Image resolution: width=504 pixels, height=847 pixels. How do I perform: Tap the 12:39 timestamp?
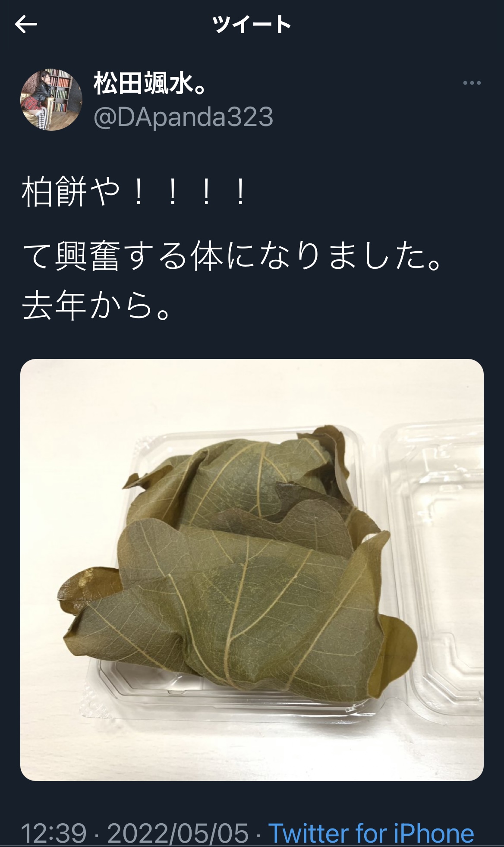click(54, 833)
